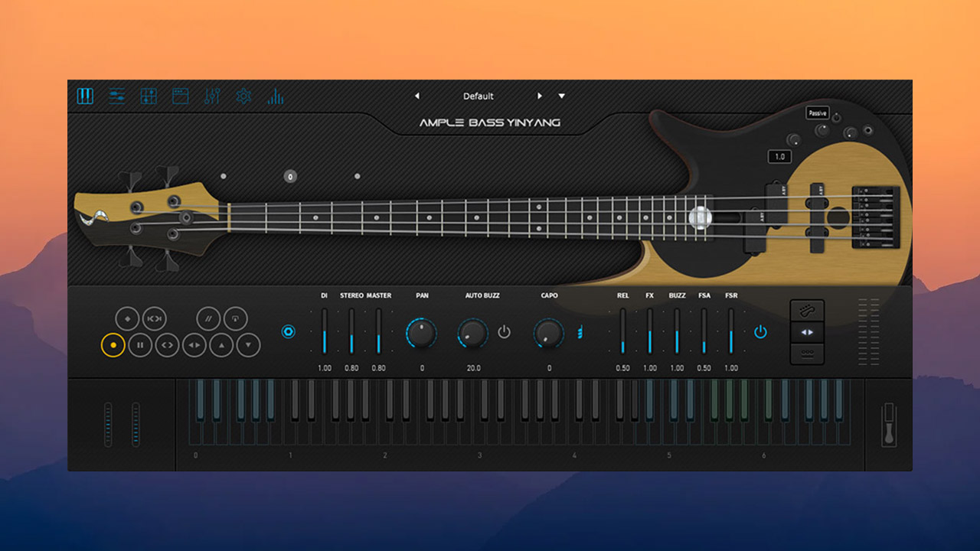Open the virtual keyboard panel icon
Image resolution: width=980 pixels, height=551 pixels.
[85, 96]
